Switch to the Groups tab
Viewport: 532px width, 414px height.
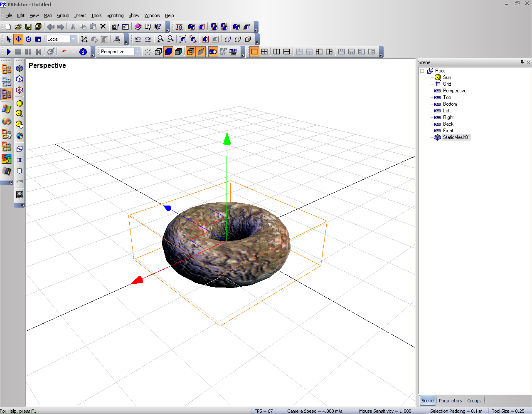[x=474, y=401]
